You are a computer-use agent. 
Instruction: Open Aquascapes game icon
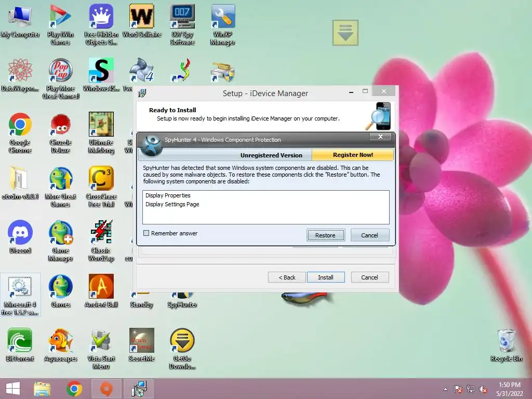pyautogui.click(x=60, y=345)
